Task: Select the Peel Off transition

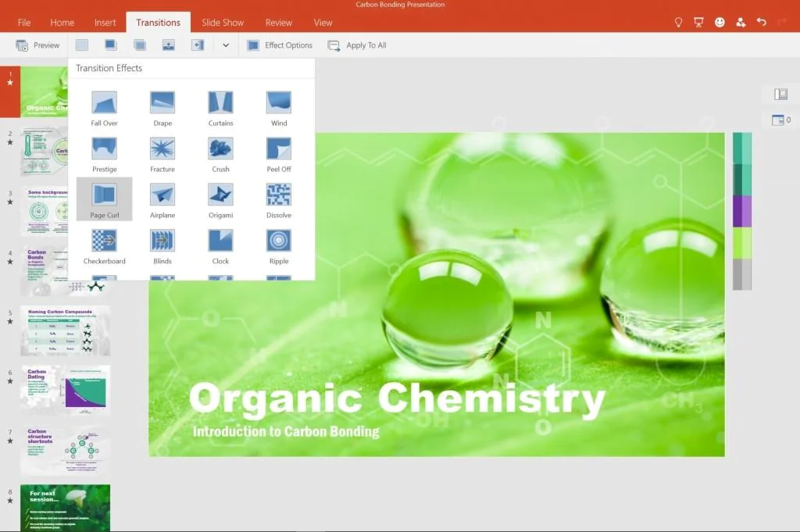Action: tap(279, 154)
